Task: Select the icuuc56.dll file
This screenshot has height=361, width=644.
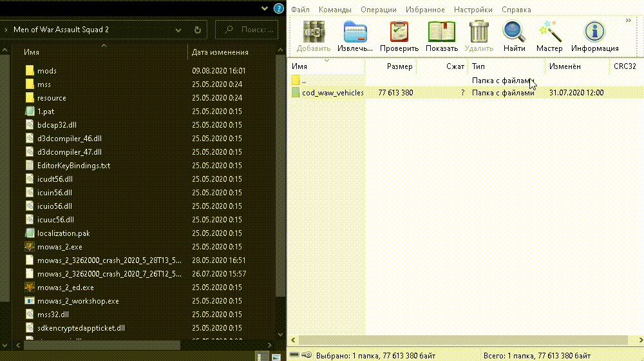Action: click(x=55, y=220)
